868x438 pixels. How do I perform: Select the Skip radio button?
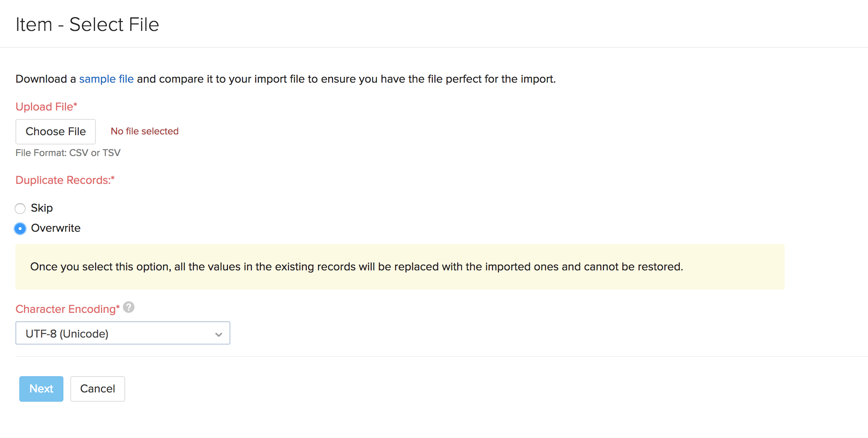click(20, 209)
